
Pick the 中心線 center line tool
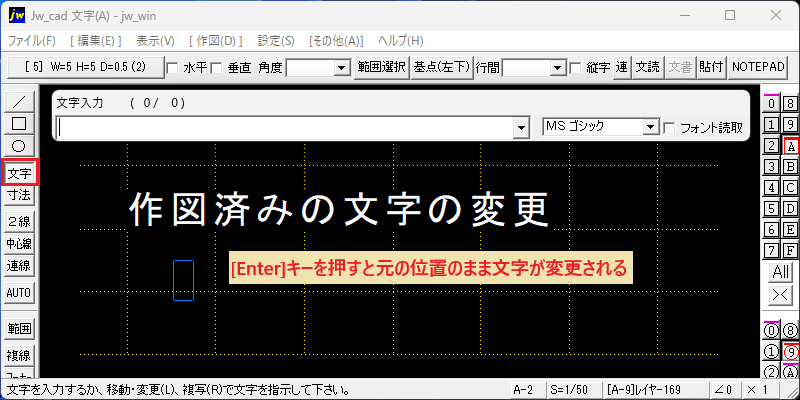click(19, 243)
